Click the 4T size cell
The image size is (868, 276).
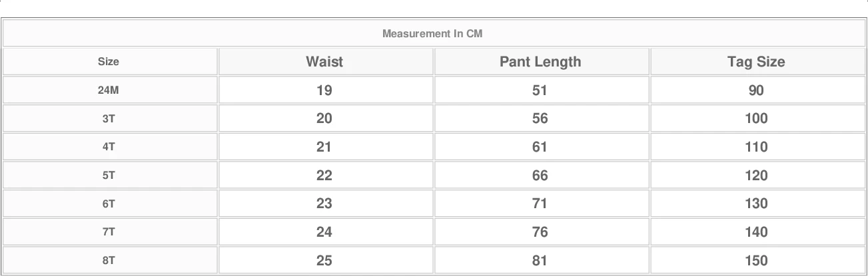coord(109,147)
